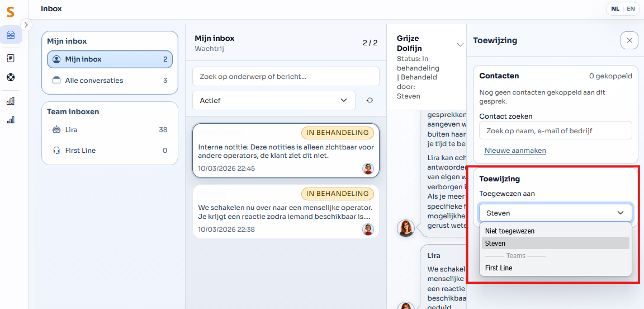Viewport: 644px width, 309px height.
Task: Click the Nieuwe aanmaken link
Action: [515, 151]
